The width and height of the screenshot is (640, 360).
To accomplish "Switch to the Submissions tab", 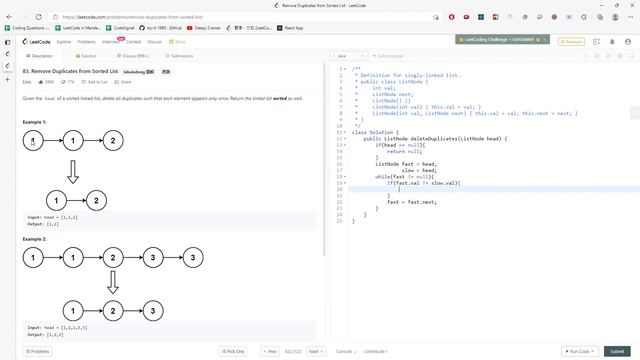I will (x=180, y=56).
